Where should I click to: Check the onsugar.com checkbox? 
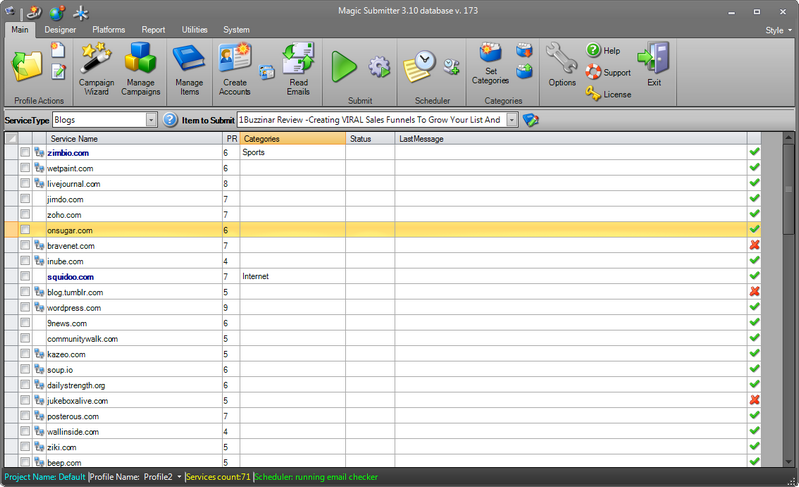pyautogui.click(x=25, y=230)
